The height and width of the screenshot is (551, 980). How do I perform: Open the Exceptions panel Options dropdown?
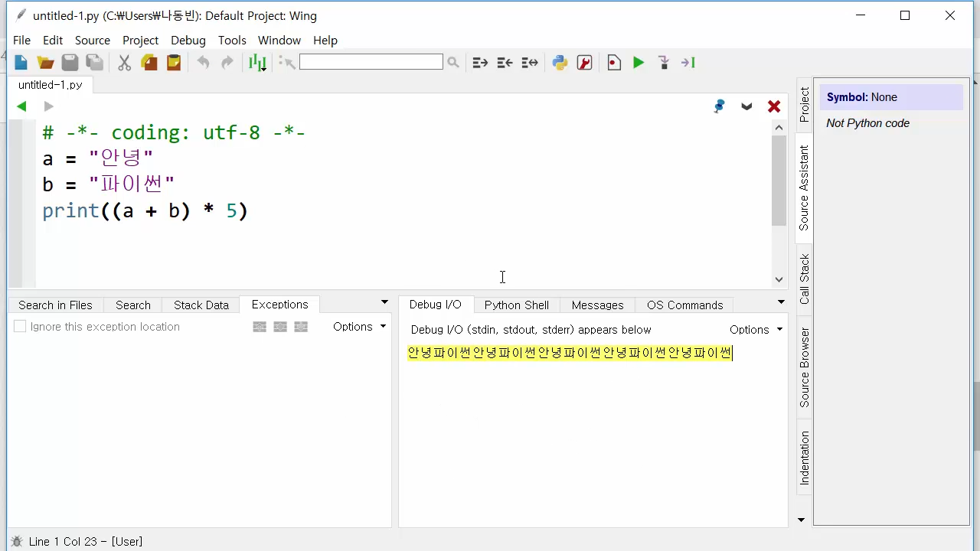(x=359, y=327)
